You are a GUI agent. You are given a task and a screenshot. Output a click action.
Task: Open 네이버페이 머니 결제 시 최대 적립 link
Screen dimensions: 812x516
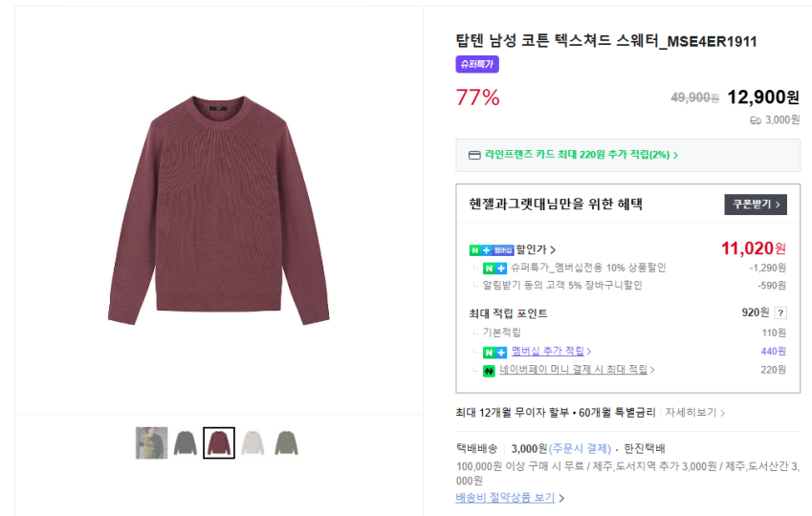coord(576,370)
